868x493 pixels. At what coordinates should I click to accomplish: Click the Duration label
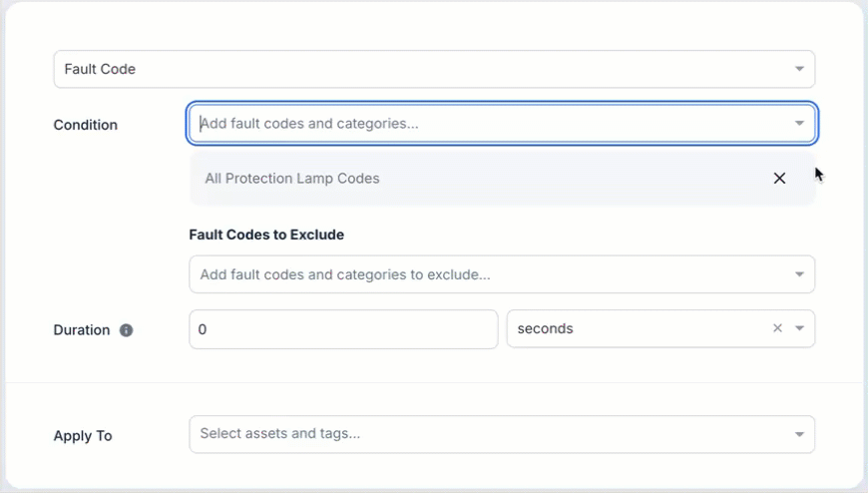(81, 330)
